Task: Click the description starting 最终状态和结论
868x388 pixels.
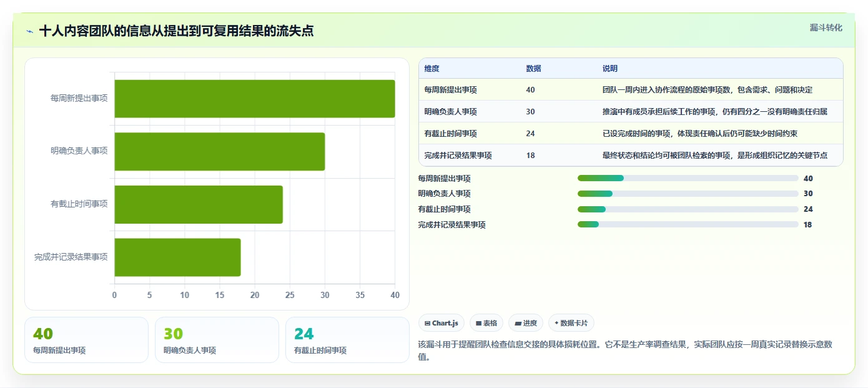Action: (715, 156)
